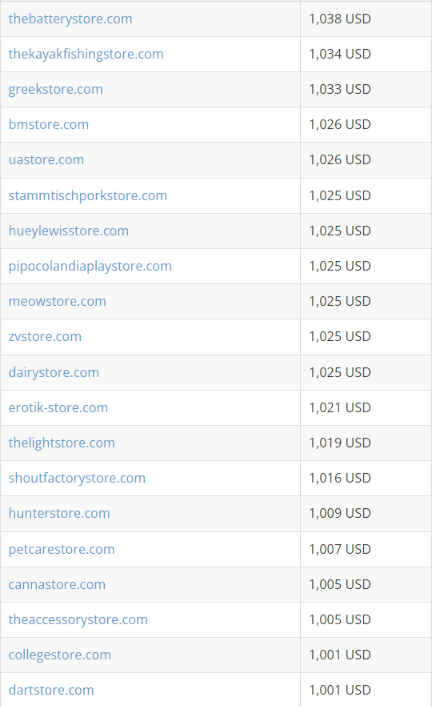Open shoutfactorystore.com link
This screenshot has width=432, height=707.
[x=77, y=478]
